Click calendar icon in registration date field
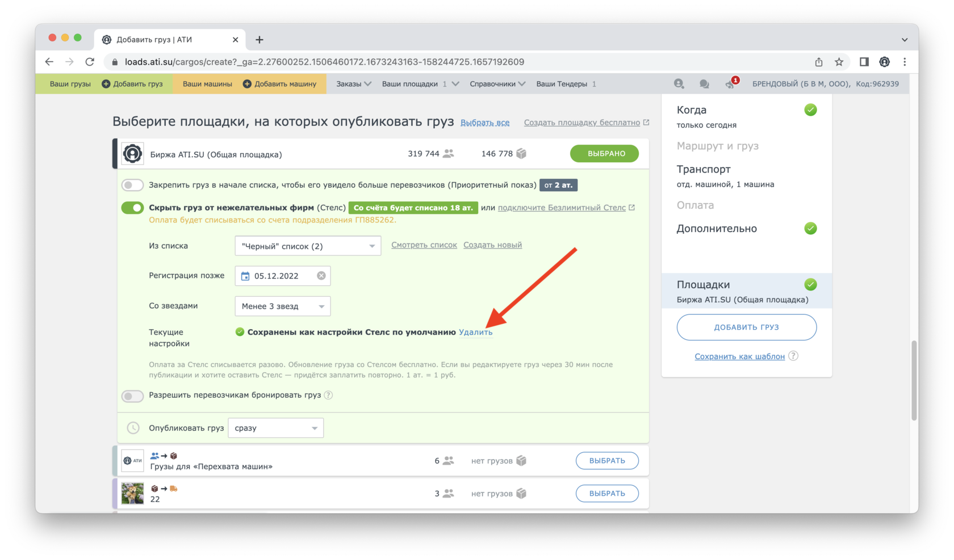This screenshot has height=560, width=954. coord(245,276)
